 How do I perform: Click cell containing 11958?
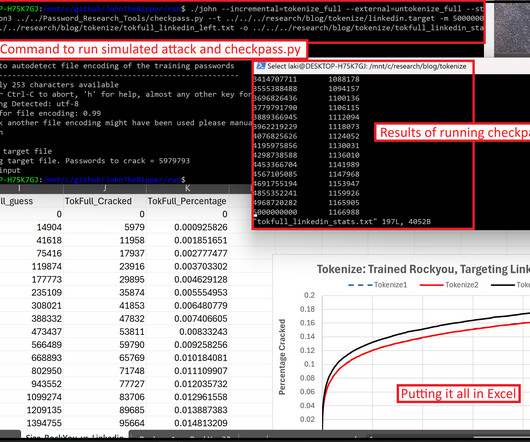(105, 240)
